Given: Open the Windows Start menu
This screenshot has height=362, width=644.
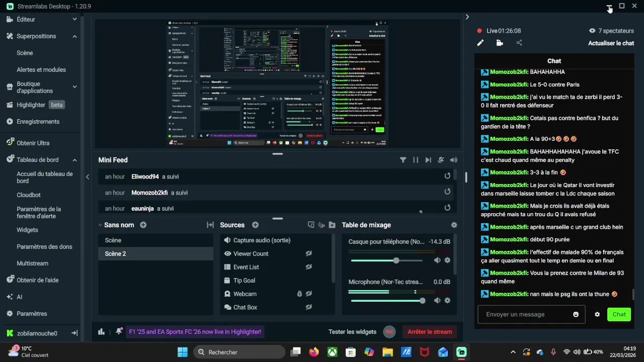Looking at the screenshot, I should 182,352.
